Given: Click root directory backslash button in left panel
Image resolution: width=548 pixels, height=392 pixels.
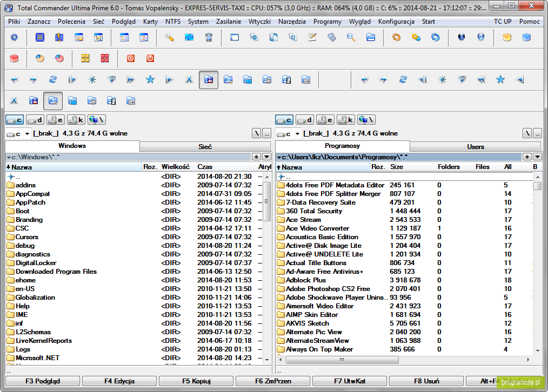Looking at the screenshot, I should tap(257, 133).
